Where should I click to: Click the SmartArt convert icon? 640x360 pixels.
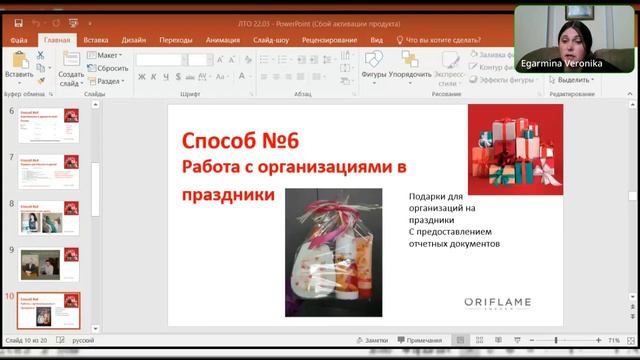(345, 81)
